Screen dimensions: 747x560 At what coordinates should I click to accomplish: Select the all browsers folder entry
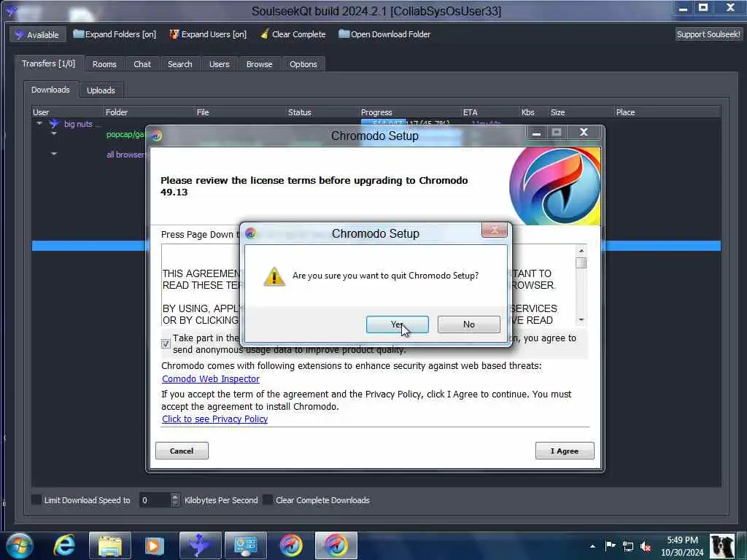pos(125,155)
